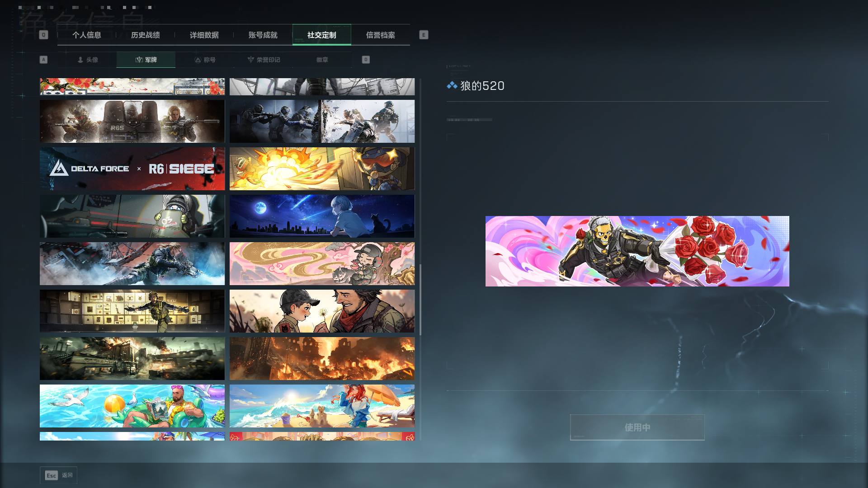868x488 pixels.
Task: Switch to the 历史战绩 tab
Action: (145, 35)
